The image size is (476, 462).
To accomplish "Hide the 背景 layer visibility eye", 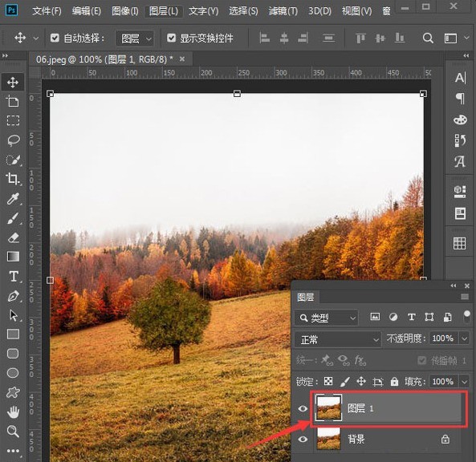I will [303, 440].
